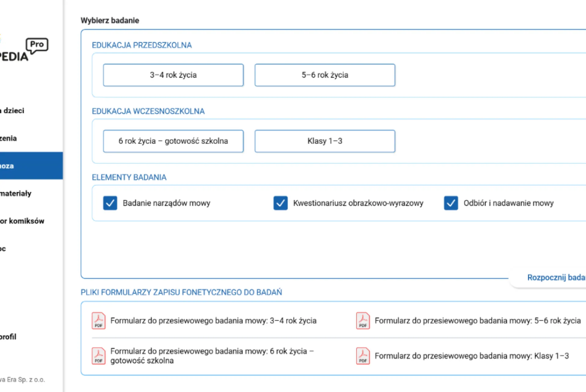Choose the 5–6 rok życia option
This screenshot has width=586, height=392.
coord(325,75)
